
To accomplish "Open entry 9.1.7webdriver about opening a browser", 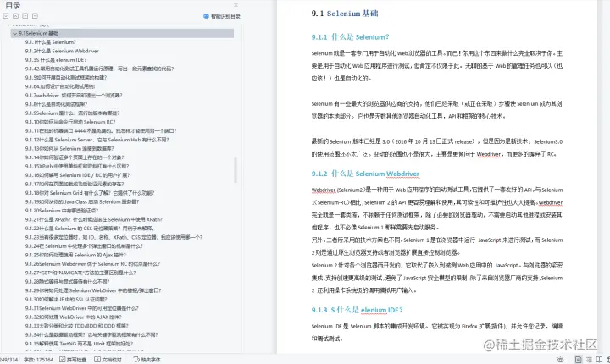I will coord(74,96).
